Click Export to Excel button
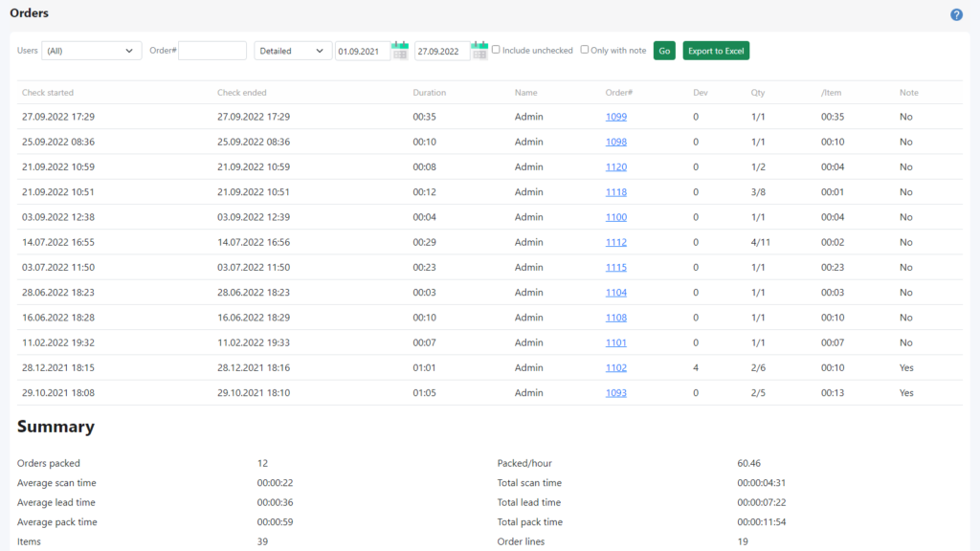The height and width of the screenshot is (551, 980). pos(716,51)
